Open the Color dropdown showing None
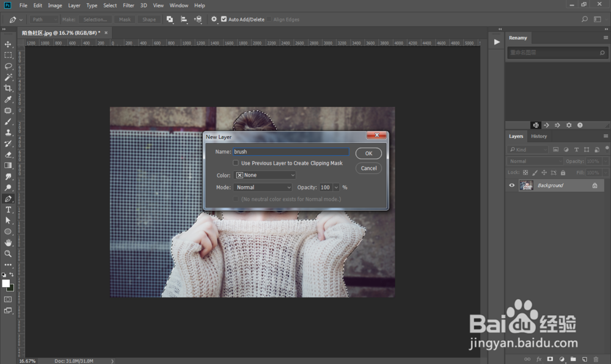611x364 pixels. pos(265,175)
